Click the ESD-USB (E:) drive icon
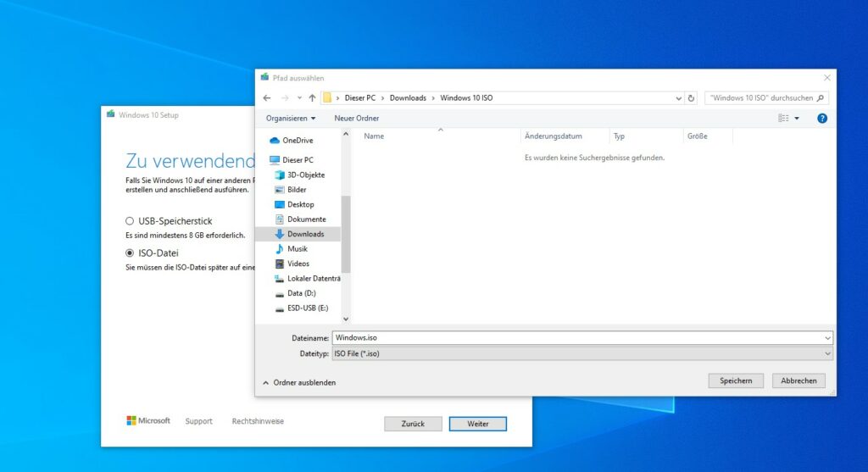Image resolution: width=868 pixels, height=472 pixels. point(280,308)
